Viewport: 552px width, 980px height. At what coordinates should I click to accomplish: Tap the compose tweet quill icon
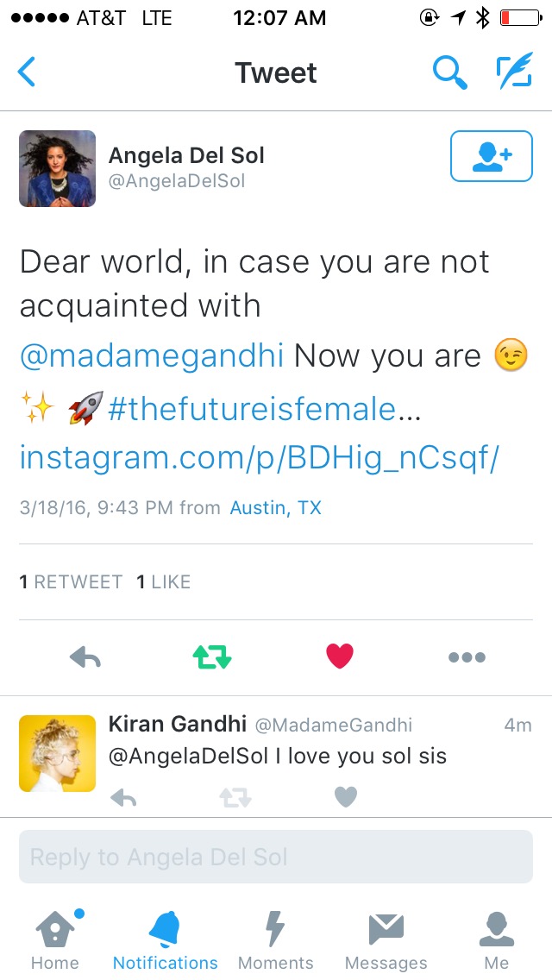click(514, 73)
